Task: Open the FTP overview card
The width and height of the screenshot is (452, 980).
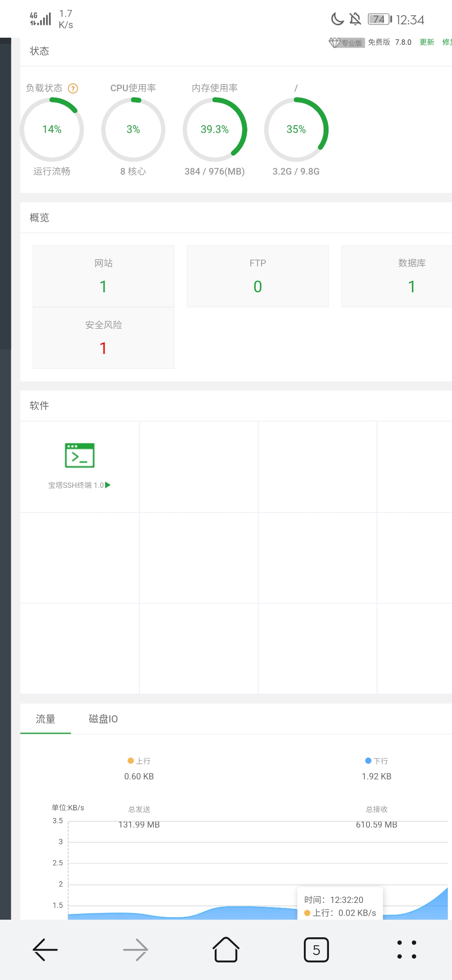Action: [258, 276]
